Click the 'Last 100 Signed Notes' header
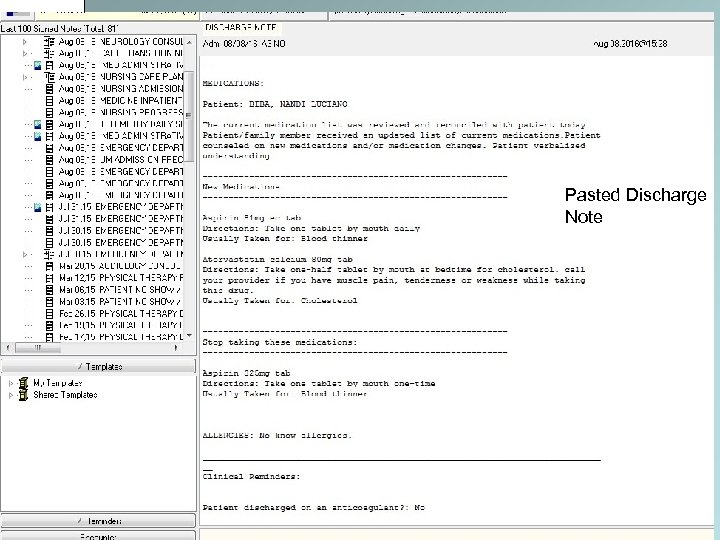The width and height of the screenshot is (720, 540). (59, 28)
